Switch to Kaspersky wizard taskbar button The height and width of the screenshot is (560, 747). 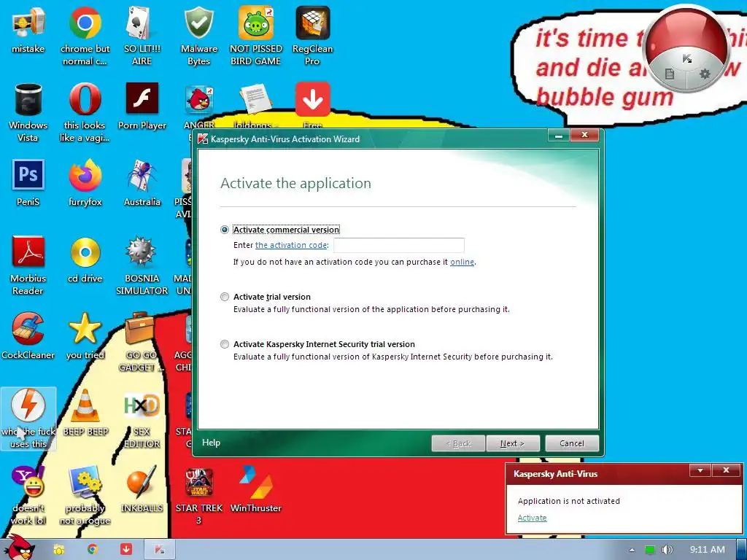click(160, 550)
